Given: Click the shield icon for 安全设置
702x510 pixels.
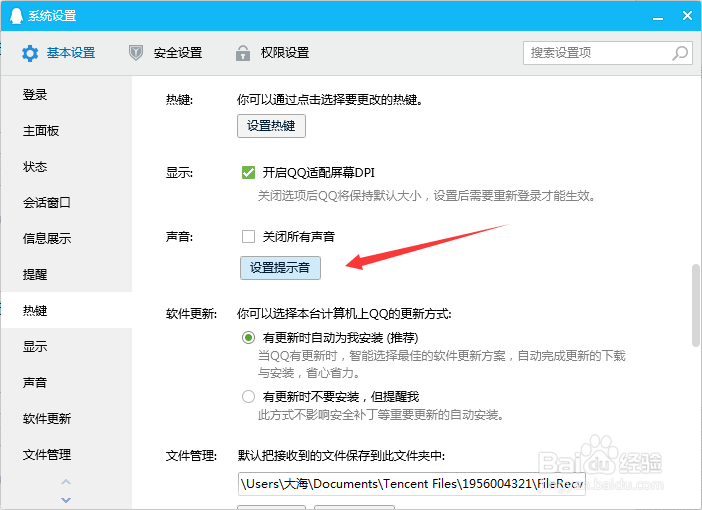Looking at the screenshot, I should pos(136,53).
